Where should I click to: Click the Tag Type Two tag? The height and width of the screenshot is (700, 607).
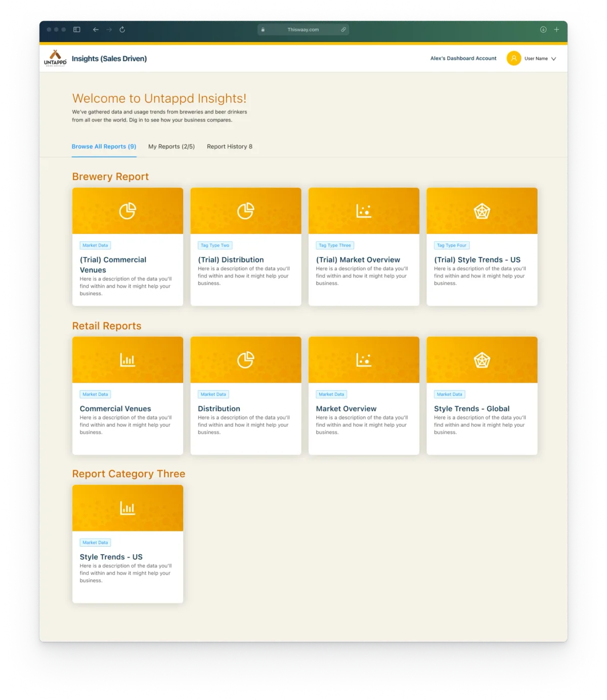(x=215, y=245)
